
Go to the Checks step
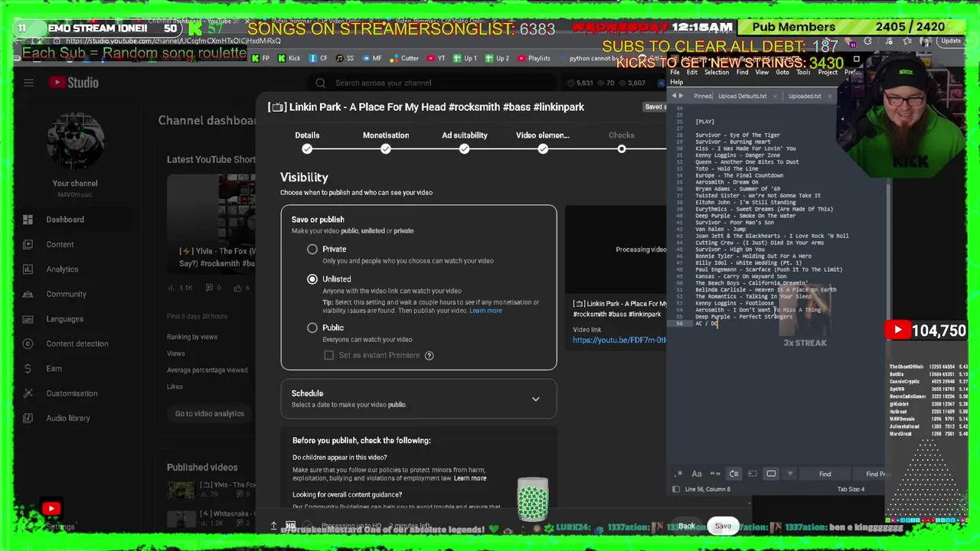click(622, 142)
